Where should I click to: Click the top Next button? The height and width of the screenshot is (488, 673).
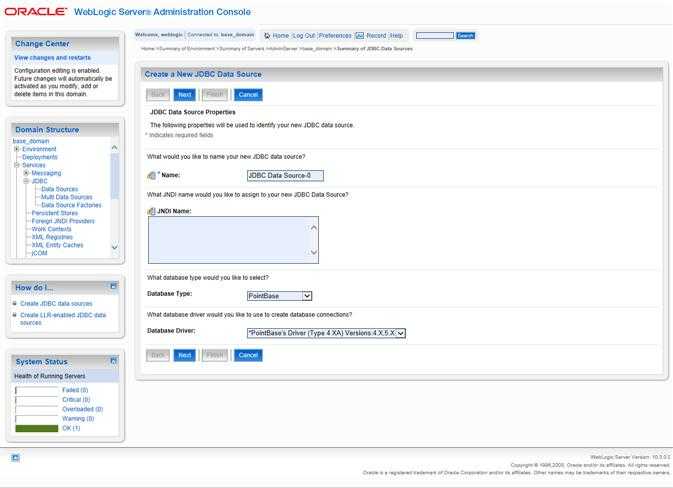(x=185, y=95)
